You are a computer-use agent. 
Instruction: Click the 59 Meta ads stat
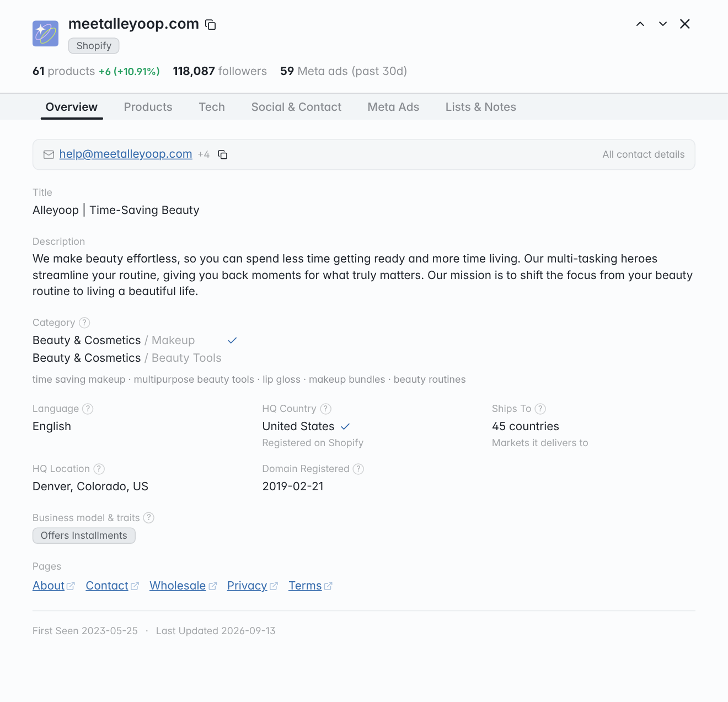[x=344, y=71]
